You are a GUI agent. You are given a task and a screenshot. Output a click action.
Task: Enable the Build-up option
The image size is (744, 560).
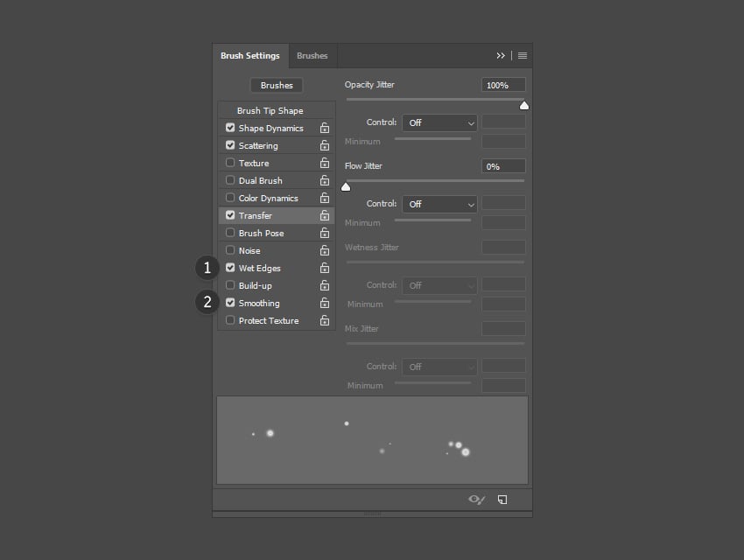tap(228, 285)
